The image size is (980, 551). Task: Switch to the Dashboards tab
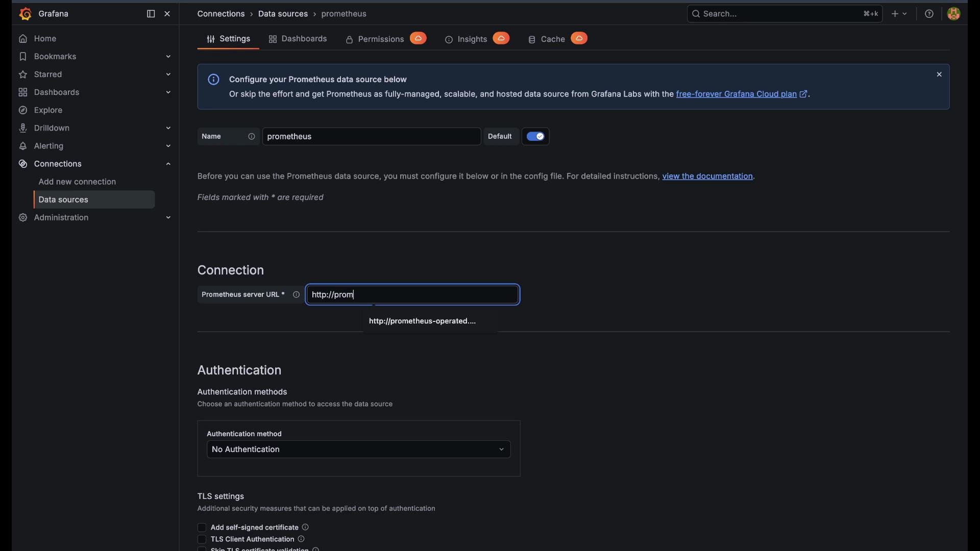click(x=298, y=39)
